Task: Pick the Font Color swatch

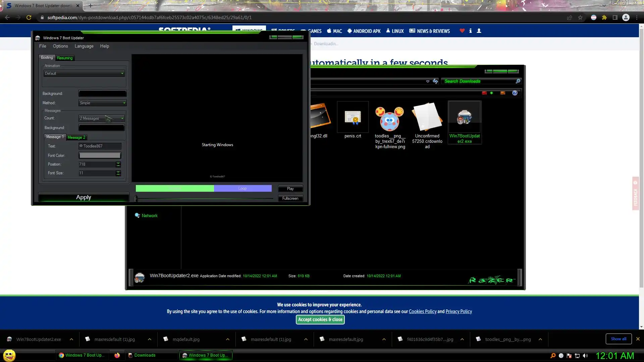Action: click(100, 156)
